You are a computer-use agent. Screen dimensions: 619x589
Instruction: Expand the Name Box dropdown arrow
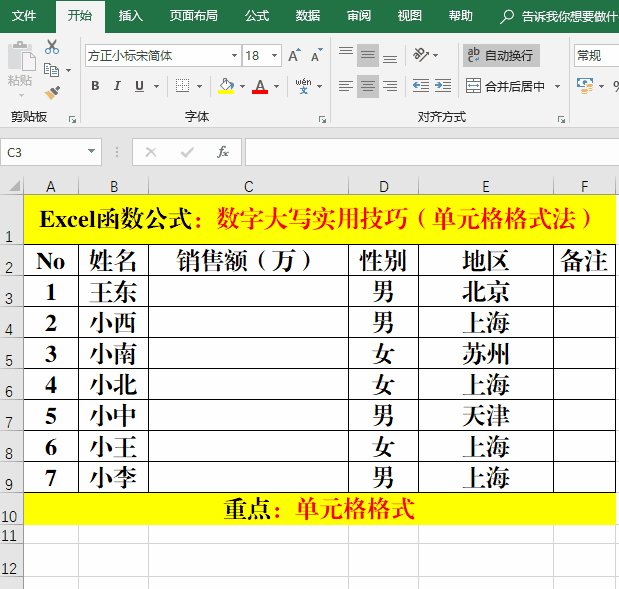pyautogui.click(x=92, y=152)
